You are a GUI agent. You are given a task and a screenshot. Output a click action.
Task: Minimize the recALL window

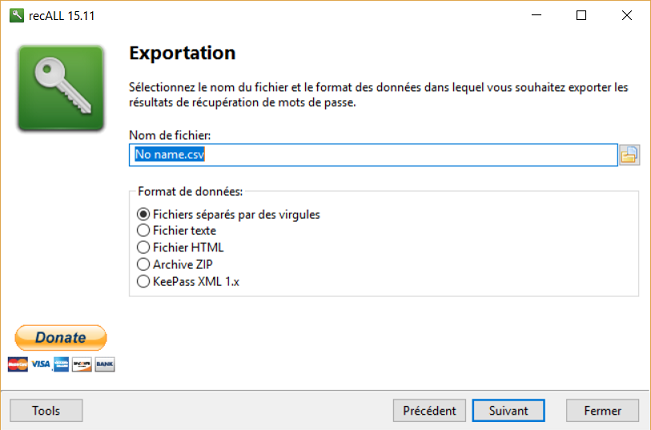pyautogui.click(x=535, y=15)
